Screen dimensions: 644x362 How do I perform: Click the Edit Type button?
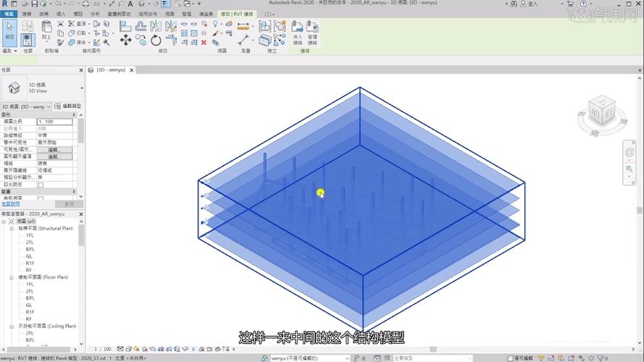click(68, 106)
